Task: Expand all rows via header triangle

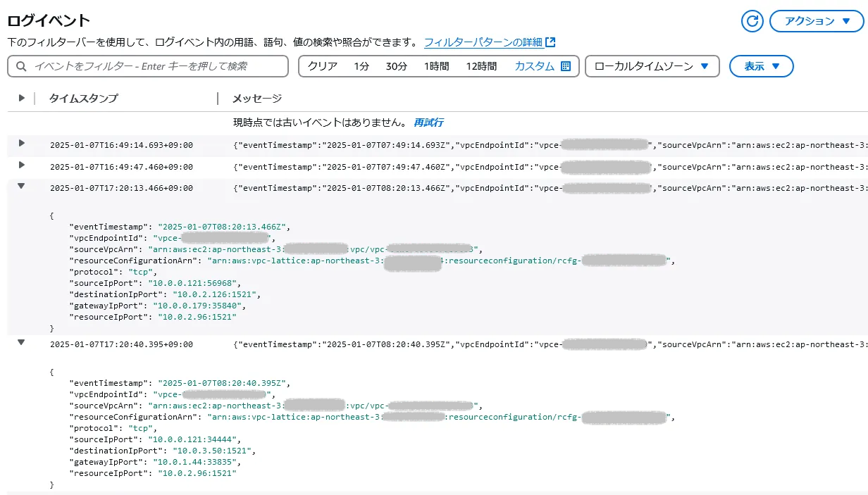Action: click(x=21, y=98)
